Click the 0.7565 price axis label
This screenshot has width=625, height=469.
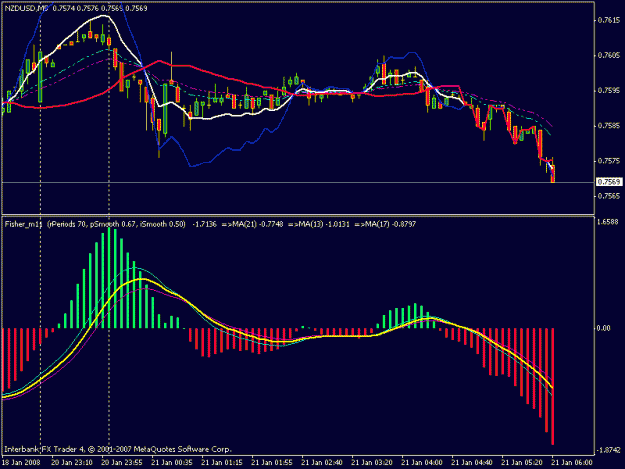coord(609,196)
